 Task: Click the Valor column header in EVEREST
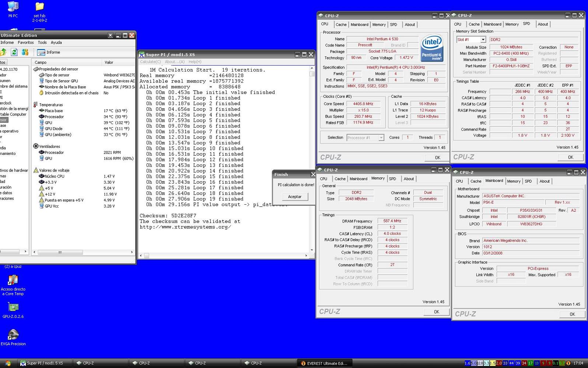click(119, 62)
